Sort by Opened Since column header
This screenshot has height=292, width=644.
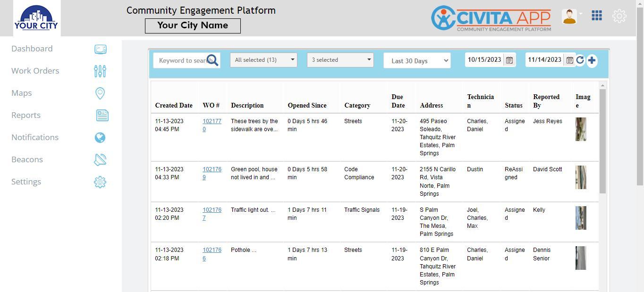click(x=307, y=105)
